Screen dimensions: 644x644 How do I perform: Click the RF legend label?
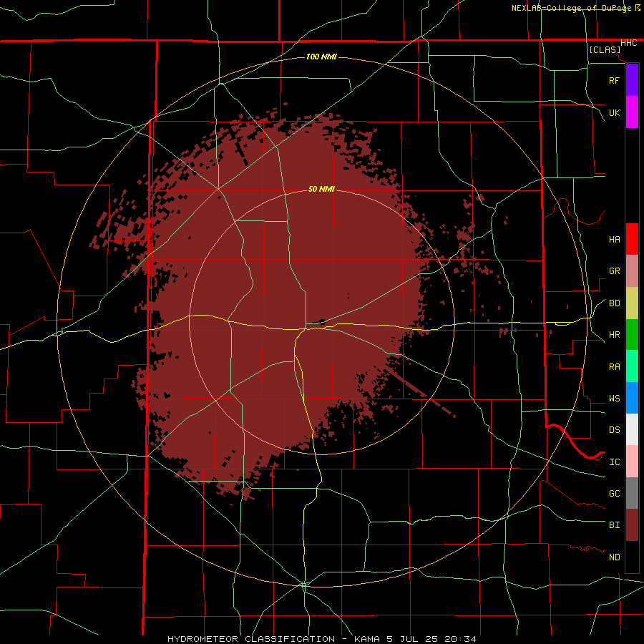(614, 80)
